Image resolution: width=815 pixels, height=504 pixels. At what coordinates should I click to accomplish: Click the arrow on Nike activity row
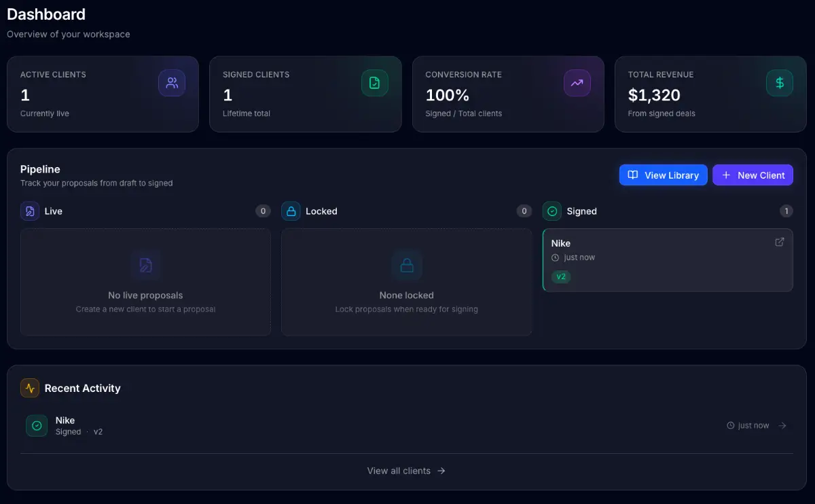click(782, 426)
